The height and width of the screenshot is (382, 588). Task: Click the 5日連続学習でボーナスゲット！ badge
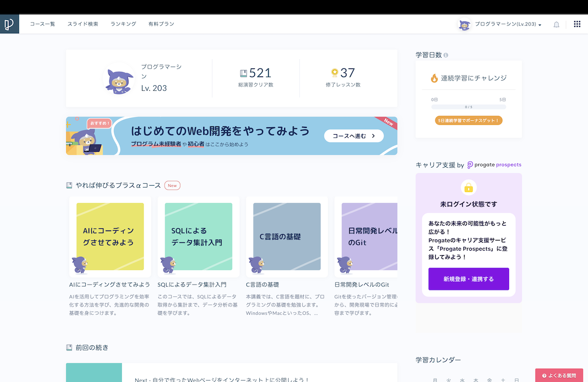(468, 120)
